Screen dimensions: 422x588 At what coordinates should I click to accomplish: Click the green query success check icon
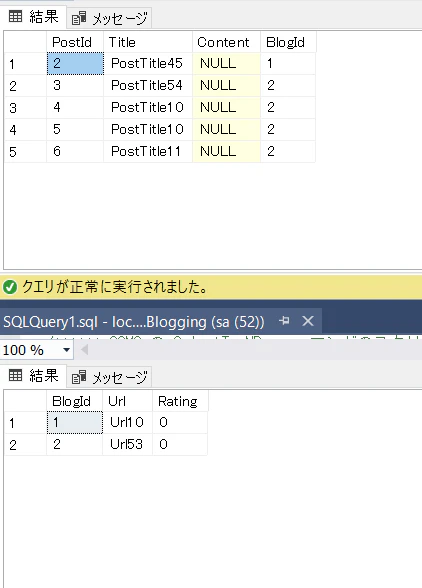[10, 287]
